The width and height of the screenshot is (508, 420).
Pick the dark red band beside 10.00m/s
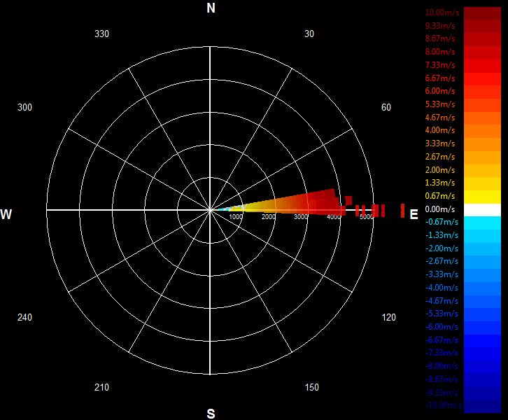[x=482, y=13]
